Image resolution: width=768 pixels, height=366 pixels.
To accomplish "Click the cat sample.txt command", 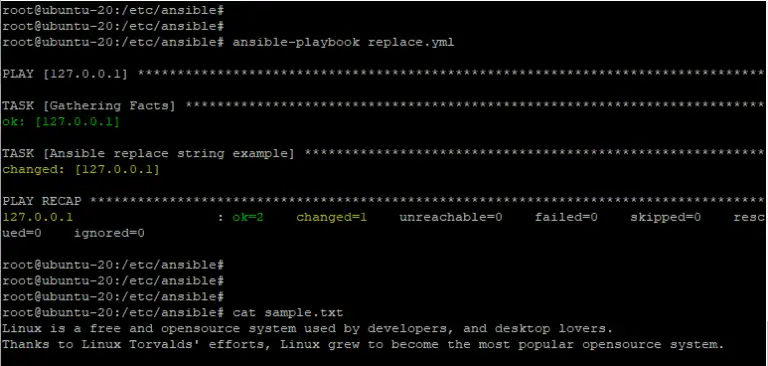I will point(288,313).
